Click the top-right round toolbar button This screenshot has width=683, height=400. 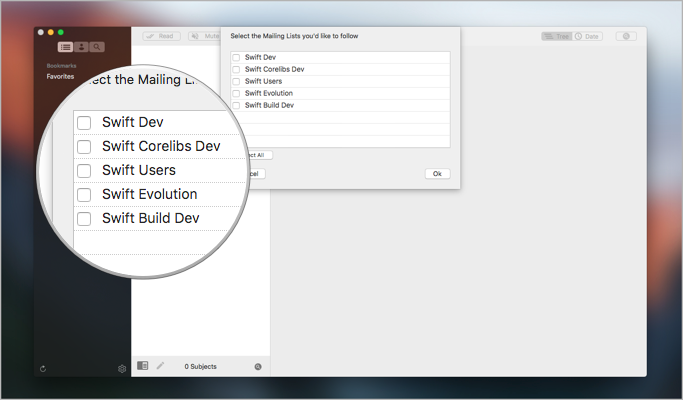626,36
